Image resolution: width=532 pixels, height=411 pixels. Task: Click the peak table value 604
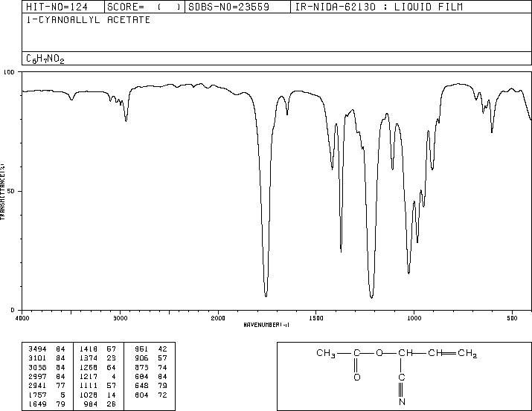point(141,395)
